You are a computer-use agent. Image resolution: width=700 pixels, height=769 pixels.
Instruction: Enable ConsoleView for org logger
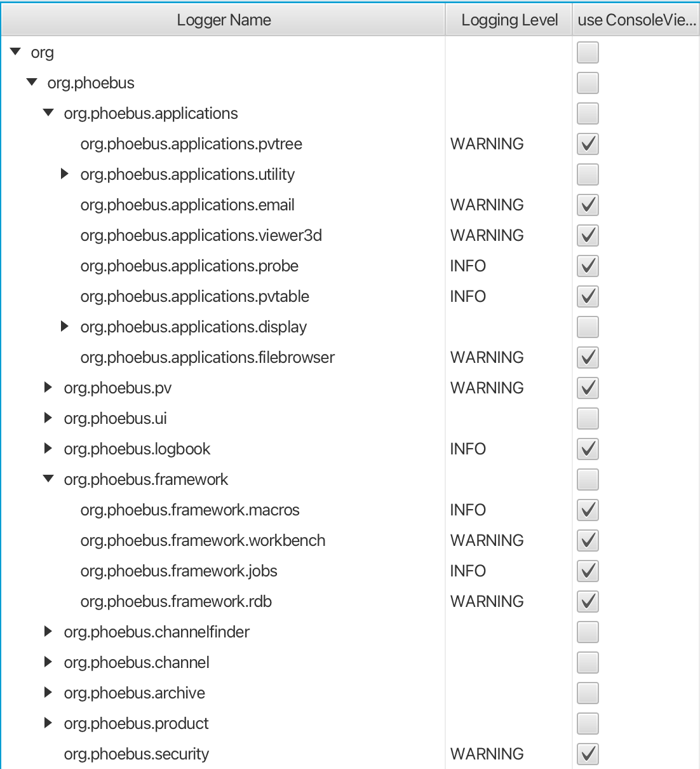587,52
